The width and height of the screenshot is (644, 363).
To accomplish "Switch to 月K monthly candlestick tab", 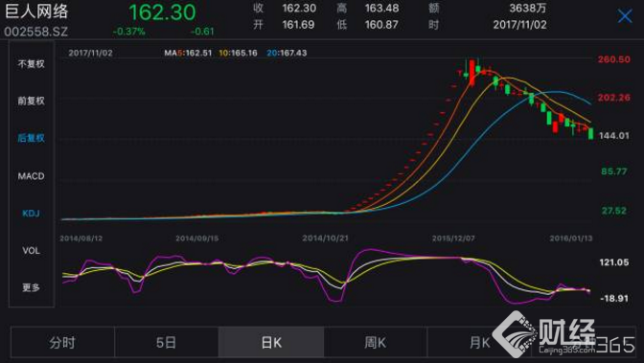I will coord(479,342).
